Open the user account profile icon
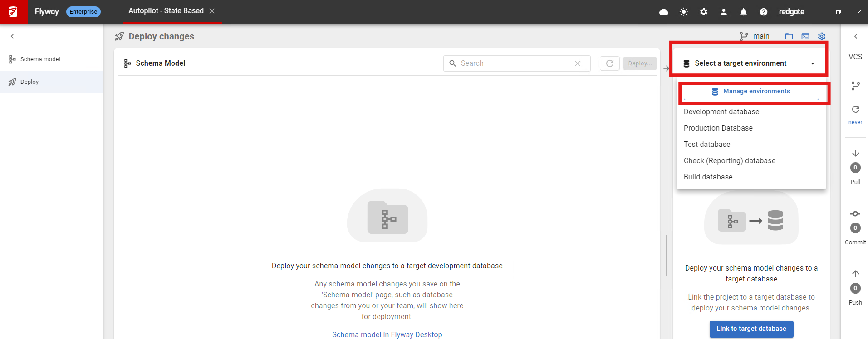 [x=723, y=12]
